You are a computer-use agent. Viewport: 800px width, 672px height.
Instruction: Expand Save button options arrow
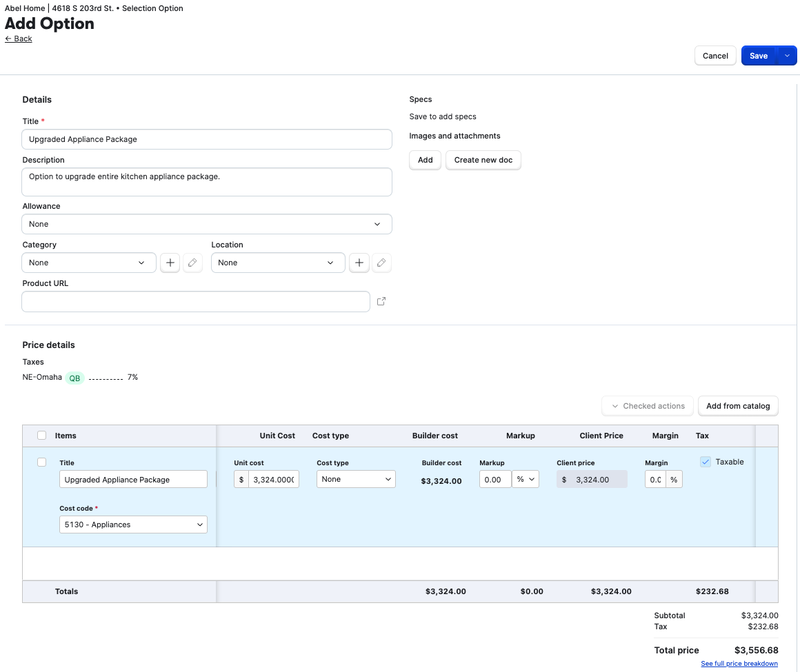(787, 56)
